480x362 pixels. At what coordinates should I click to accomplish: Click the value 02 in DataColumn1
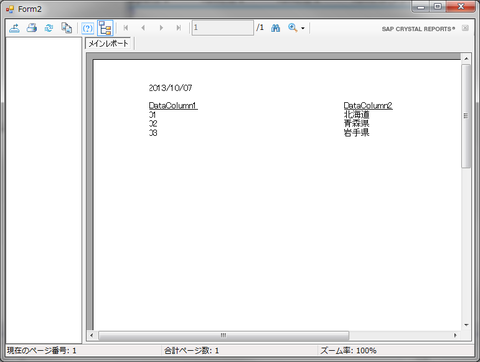coord(153,124)
